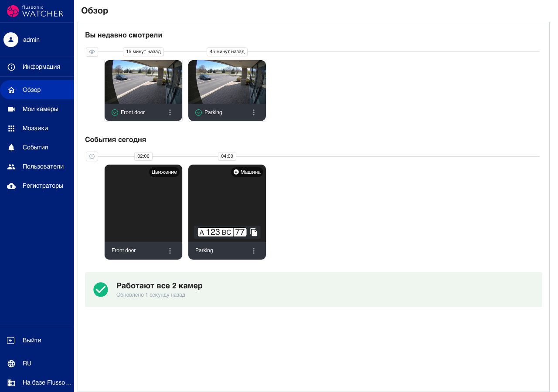The height and width of the screenshot is (392, 558).
Task: Open Мозаики section
Action: 37,128
